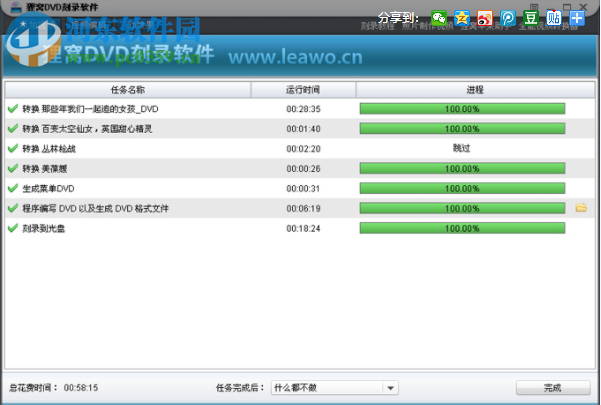This screenshot has height=405, width=601.
Task: Click green checkmark beside 那些年我们一起追的女孩_DVD
Action: [x=13, y=108]
